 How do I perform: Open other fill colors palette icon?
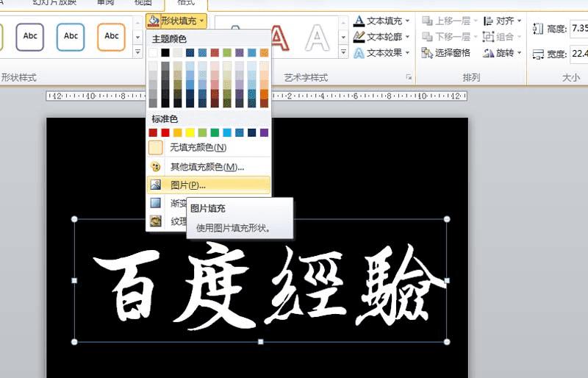[155, 166]
